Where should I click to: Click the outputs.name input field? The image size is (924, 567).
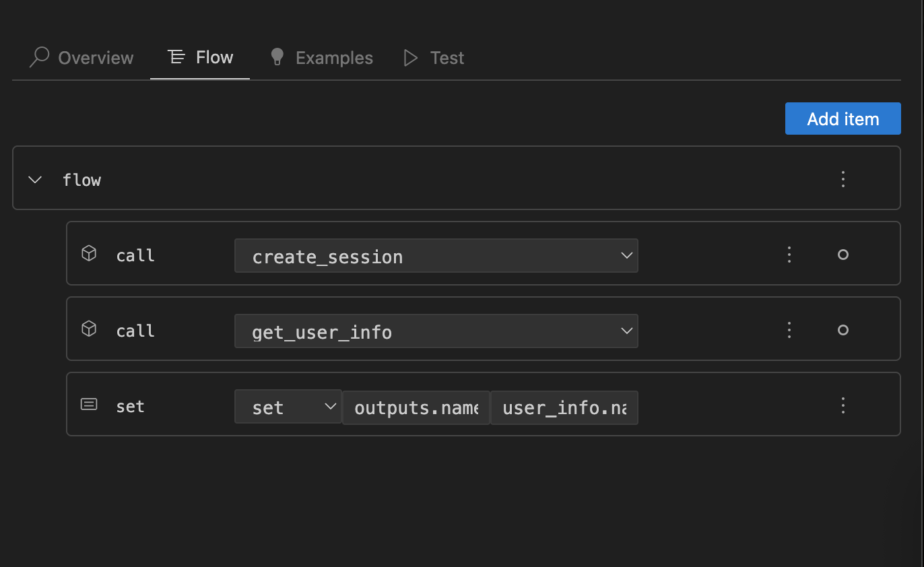point(416,407)
